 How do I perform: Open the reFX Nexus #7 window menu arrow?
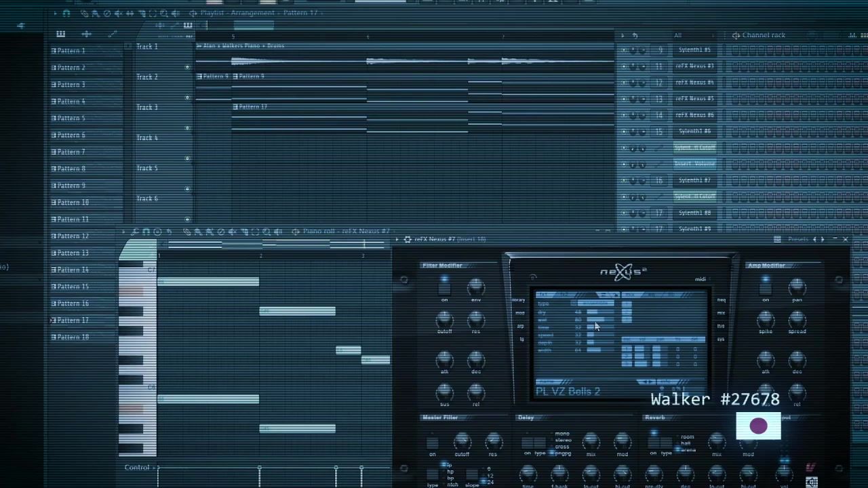398,239
